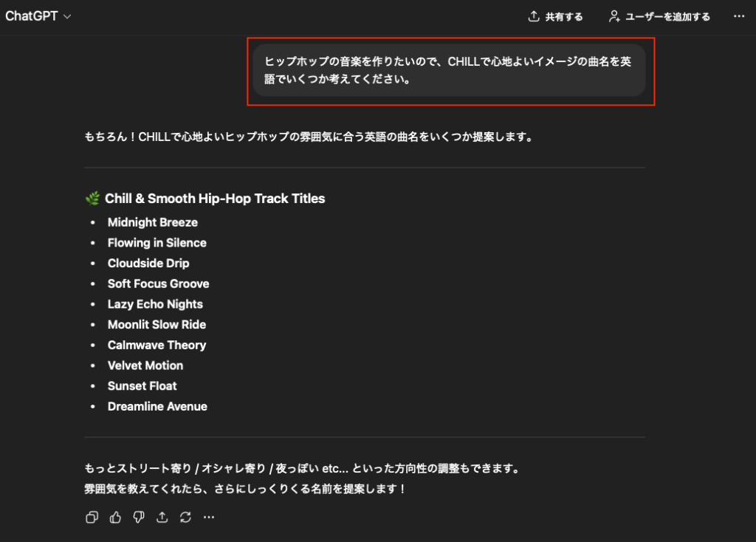The width and height of the screenshot is (756, 542).
Task: Regenerate the response with the retry icon
Action: click(x=186, y=518)
